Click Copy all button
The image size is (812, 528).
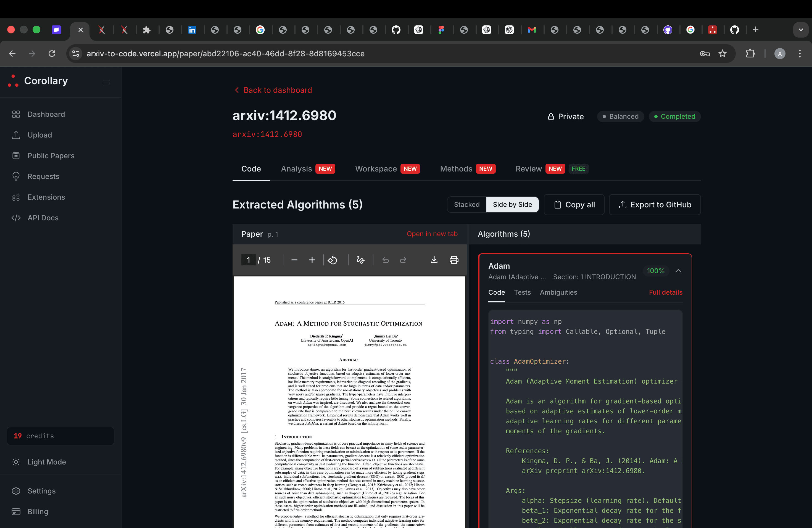point(574,205)
